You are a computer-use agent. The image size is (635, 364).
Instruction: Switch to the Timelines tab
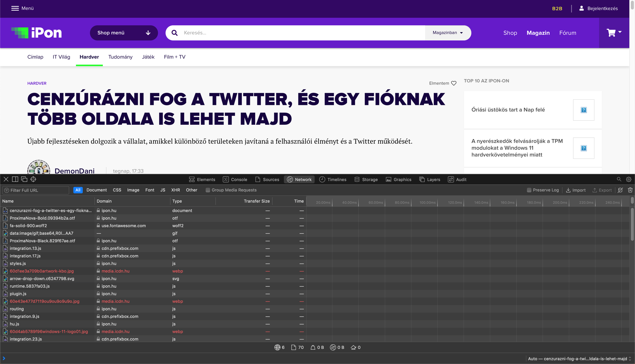pos(333,180)
